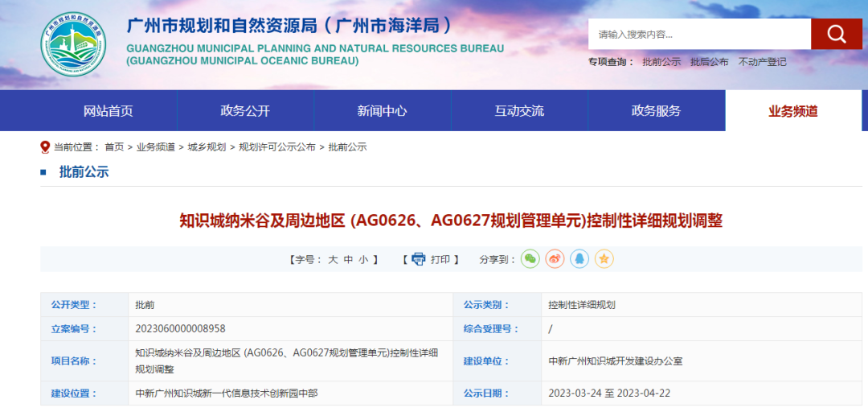This screenshot has width=868, height=420.
Task: Click the 广州市规划和自然资源局 site title
Action: (291, 26)
